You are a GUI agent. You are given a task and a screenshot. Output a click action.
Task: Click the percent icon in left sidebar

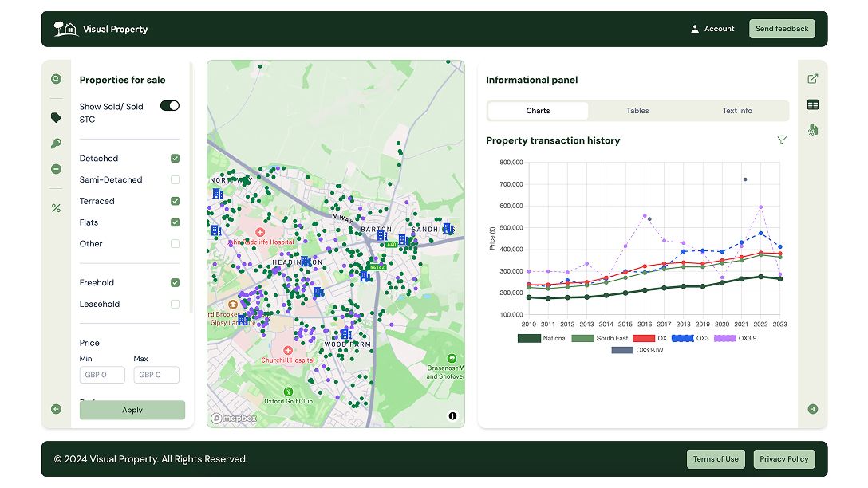(56, 208)
